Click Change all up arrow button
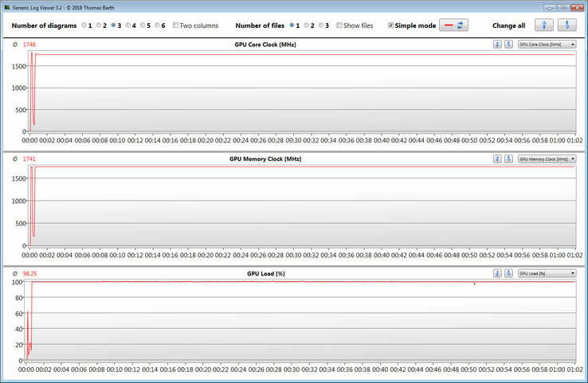Image resolution: width=588 pixels, height=383 pixels. click(544, 25)
